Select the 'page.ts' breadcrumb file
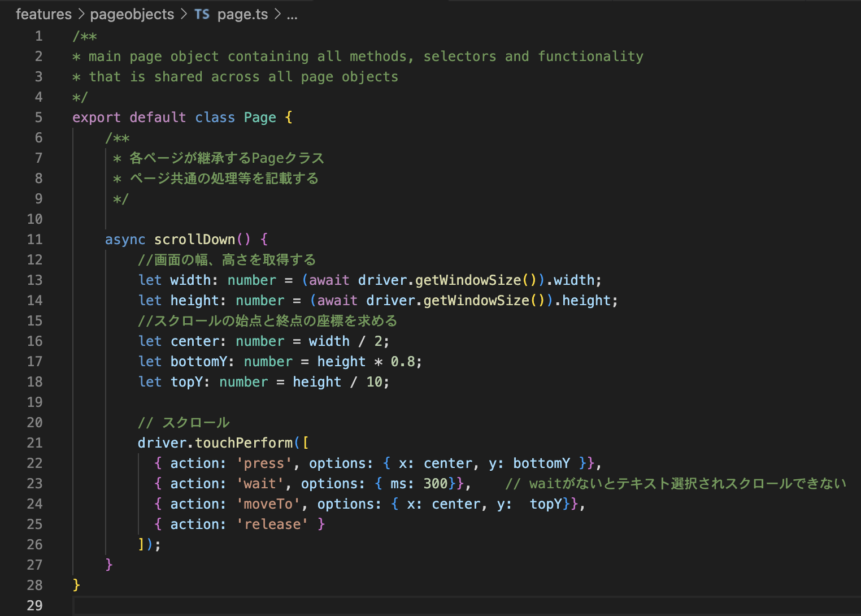 click(x=243, y=14)
